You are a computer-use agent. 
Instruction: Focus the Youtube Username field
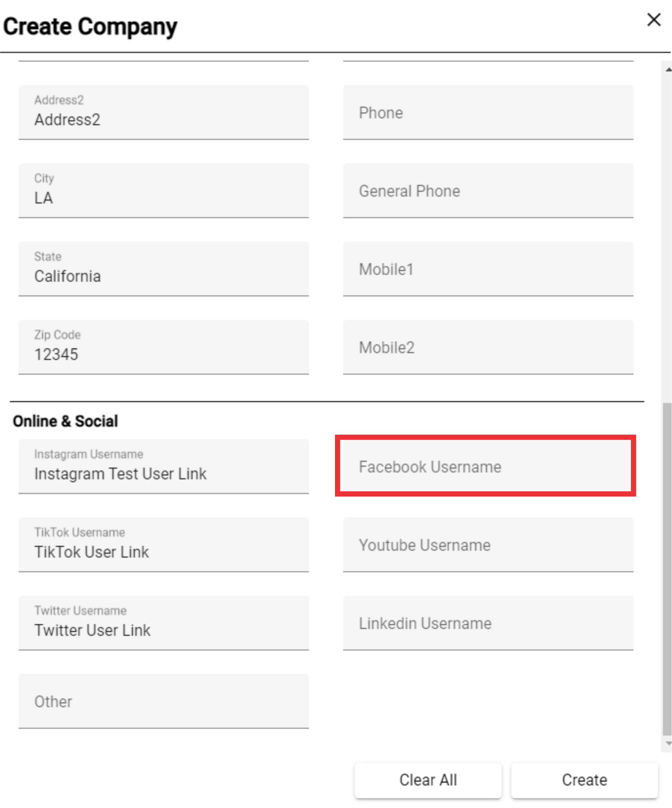click(x=488, y=545)
